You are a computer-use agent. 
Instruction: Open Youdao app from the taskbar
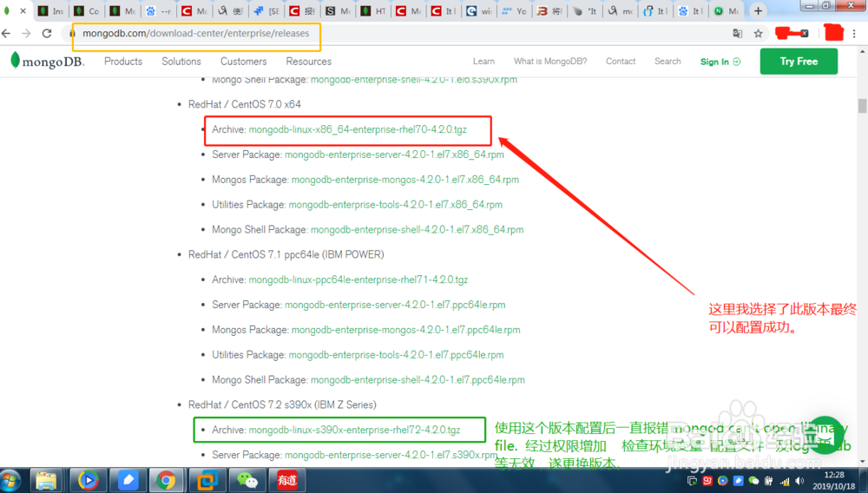click(x=286, y=480)
